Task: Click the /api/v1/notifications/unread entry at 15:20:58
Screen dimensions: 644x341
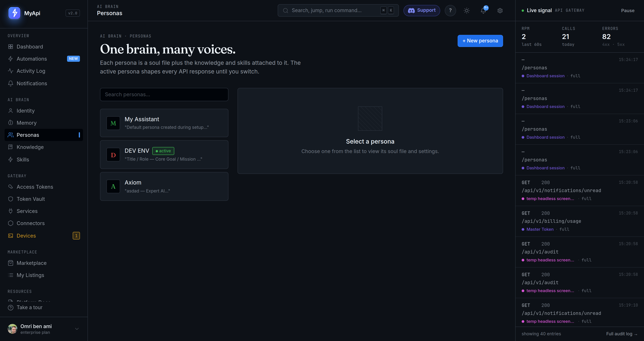Action: pyautogui.click(x=579, y=191)
